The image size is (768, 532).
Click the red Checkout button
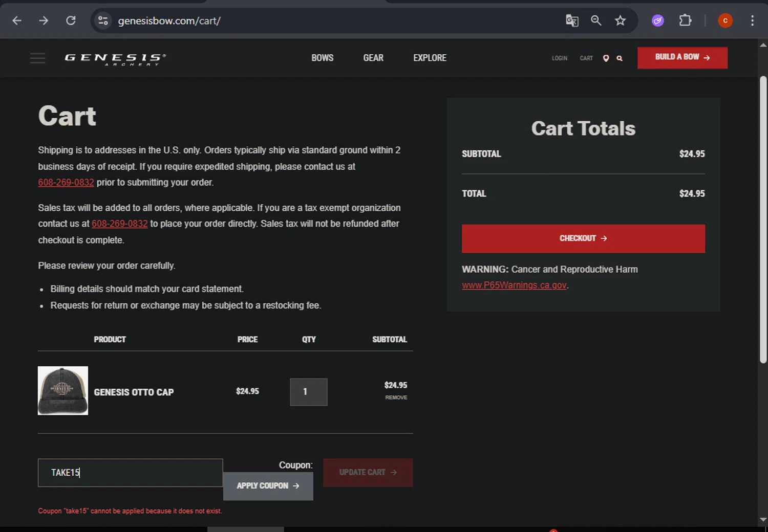(x=583, y=238)
